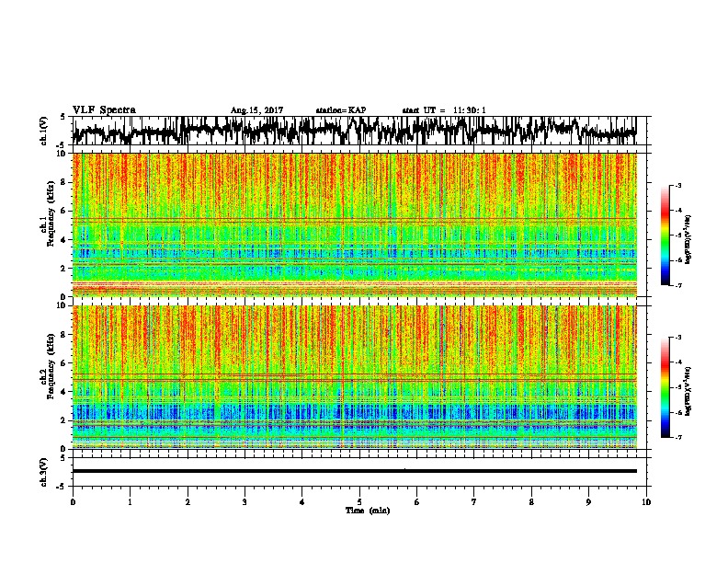
Task: Click the '10' tick on ch.1 frequency axis
Action: tap(63, 154)
